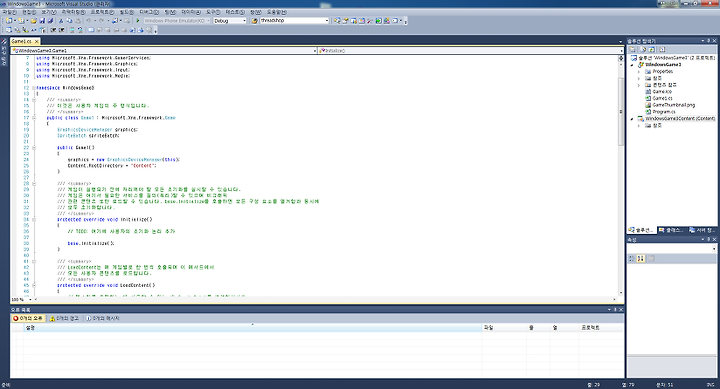Open the File (파일) menu

[9, 12]
